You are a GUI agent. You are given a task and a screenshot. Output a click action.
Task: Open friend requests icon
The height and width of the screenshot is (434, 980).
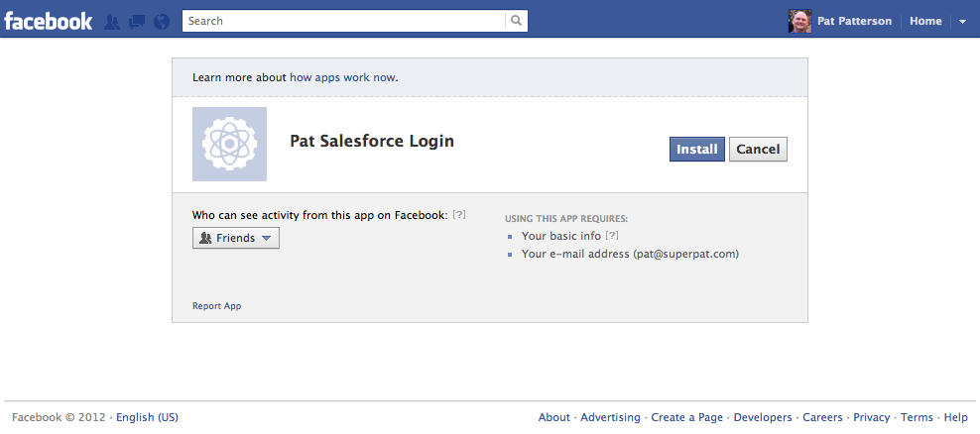[x=112, y=22]
